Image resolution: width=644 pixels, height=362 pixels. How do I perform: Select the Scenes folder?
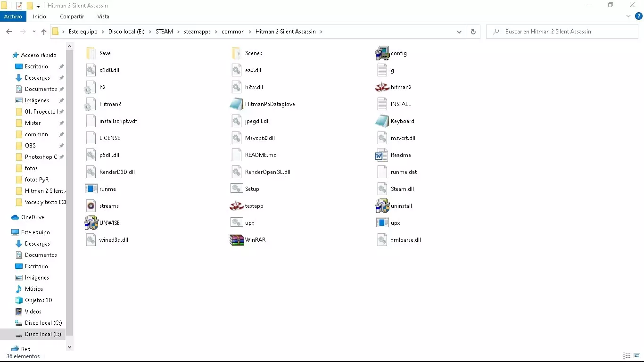[x=246, y=53]
